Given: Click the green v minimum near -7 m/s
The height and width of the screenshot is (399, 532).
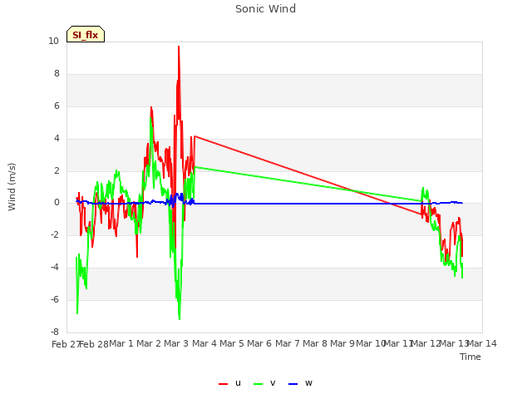Looking at the screenshot, I should [180, 318].
